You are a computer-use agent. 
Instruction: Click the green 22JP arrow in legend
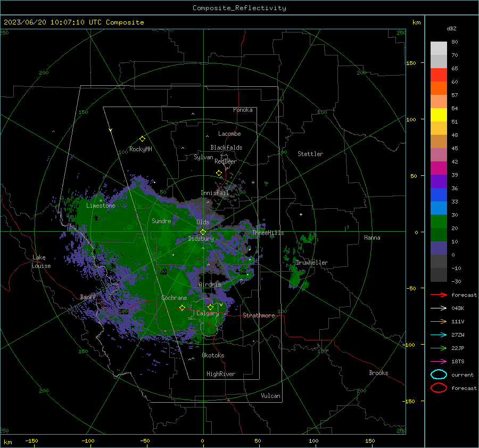439,348
